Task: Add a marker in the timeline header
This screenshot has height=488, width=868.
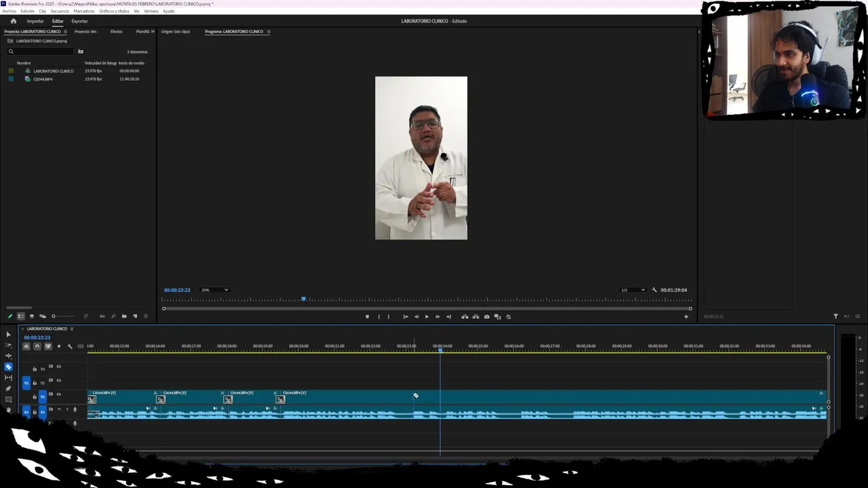Action: (58, 346)
